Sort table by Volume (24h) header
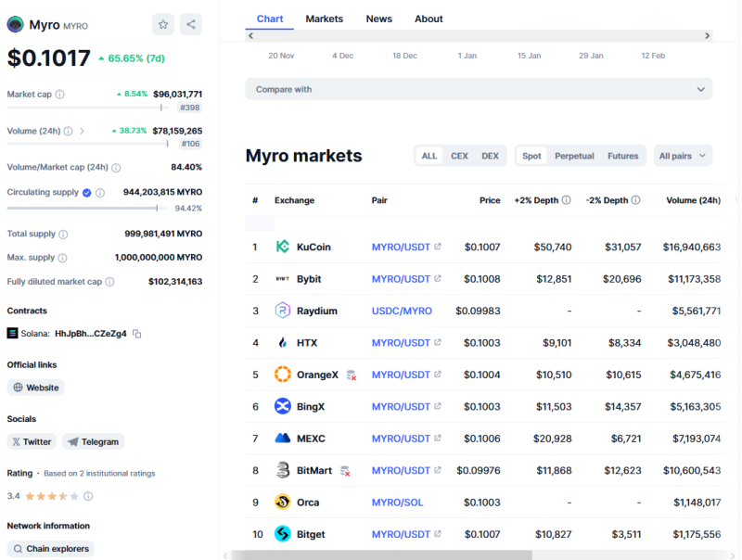The image size is (742, 560). 693,200
